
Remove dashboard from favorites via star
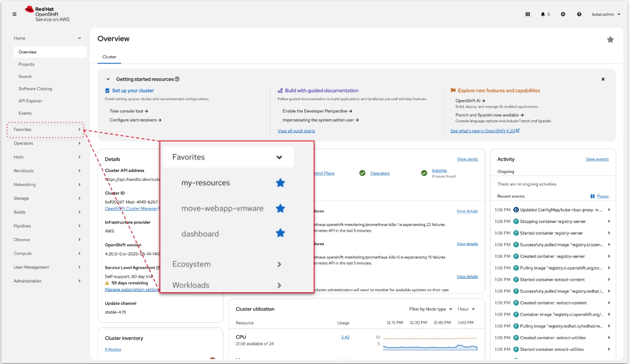coord(280,234)
